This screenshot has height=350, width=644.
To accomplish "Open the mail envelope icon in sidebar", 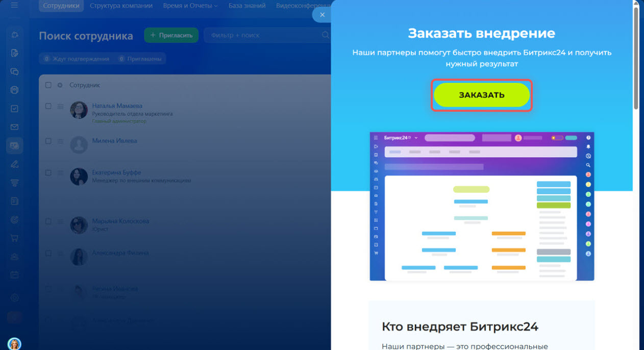I will tap(14, 127).
